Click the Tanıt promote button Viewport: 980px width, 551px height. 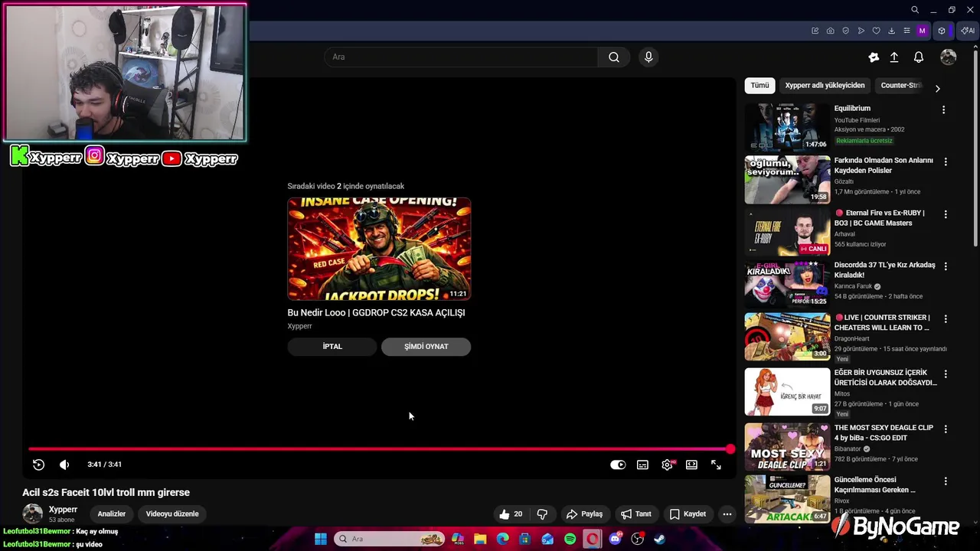(x=636, y=514)
